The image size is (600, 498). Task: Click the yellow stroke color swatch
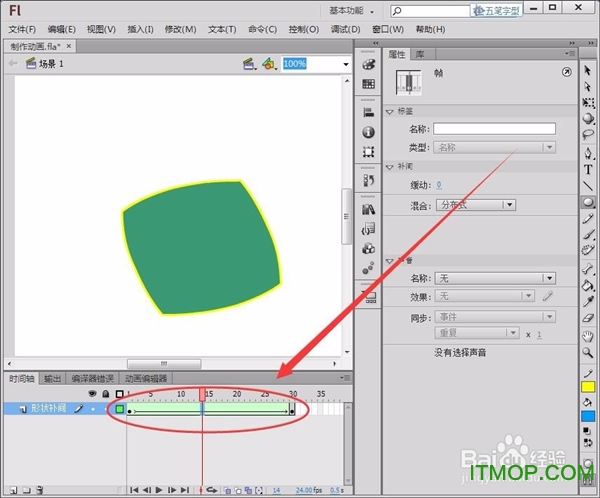(588, 386)
